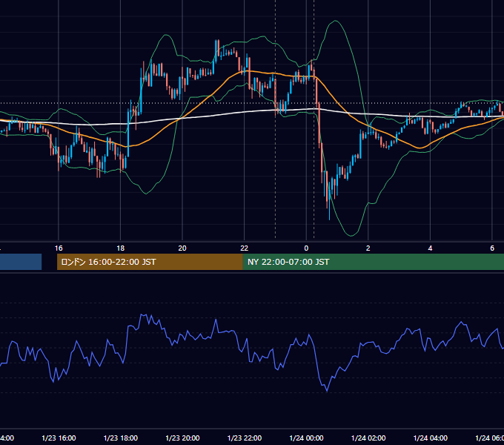504x445 pixels.
Task: Click the 4 hour label on the chart axis
Action: (430, 248)
